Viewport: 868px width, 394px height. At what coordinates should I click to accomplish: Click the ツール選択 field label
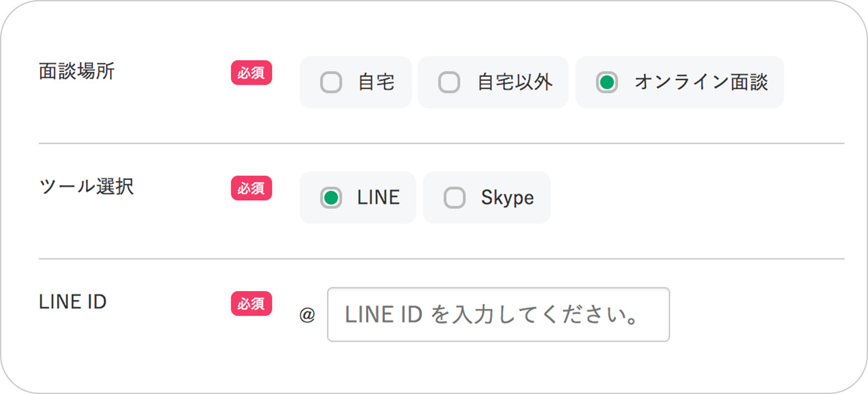(86, 187)
